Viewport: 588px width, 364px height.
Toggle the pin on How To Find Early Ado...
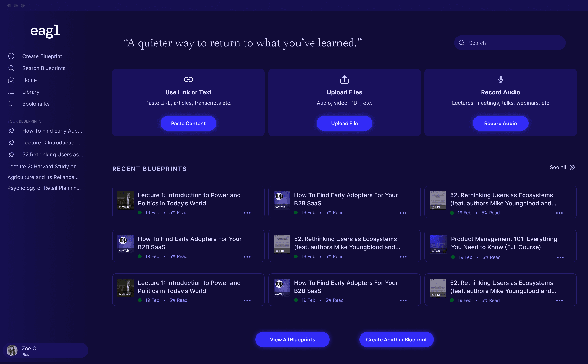point(11,131)
